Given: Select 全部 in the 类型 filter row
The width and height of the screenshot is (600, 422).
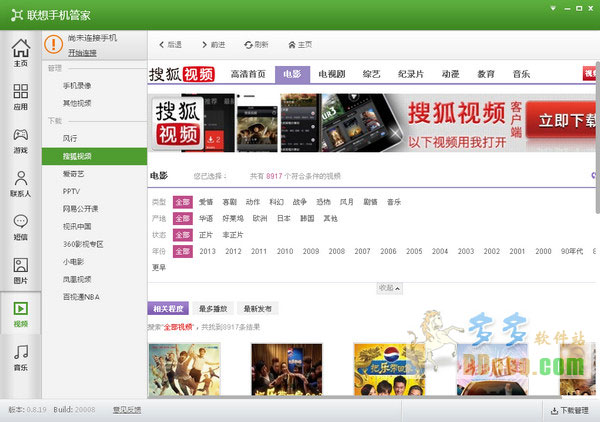Looking at the screenshot, I should pyautogui.click(x=183, y=202).
